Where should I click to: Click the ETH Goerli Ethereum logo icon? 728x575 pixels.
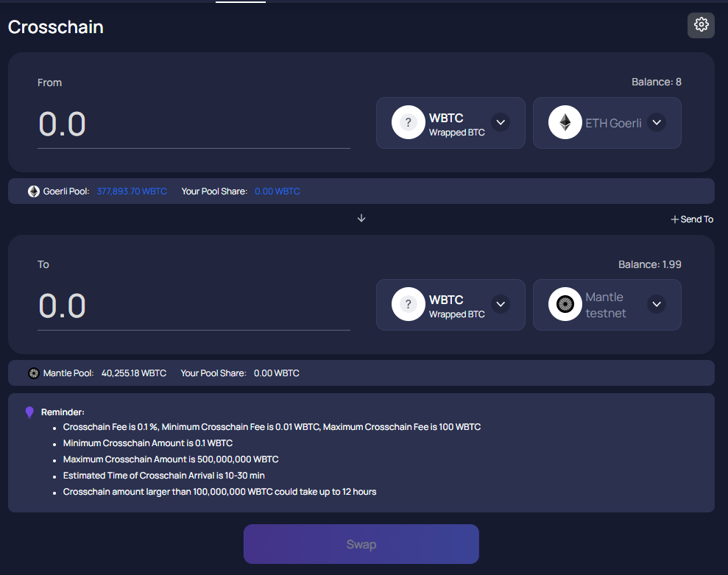[565, 123]
